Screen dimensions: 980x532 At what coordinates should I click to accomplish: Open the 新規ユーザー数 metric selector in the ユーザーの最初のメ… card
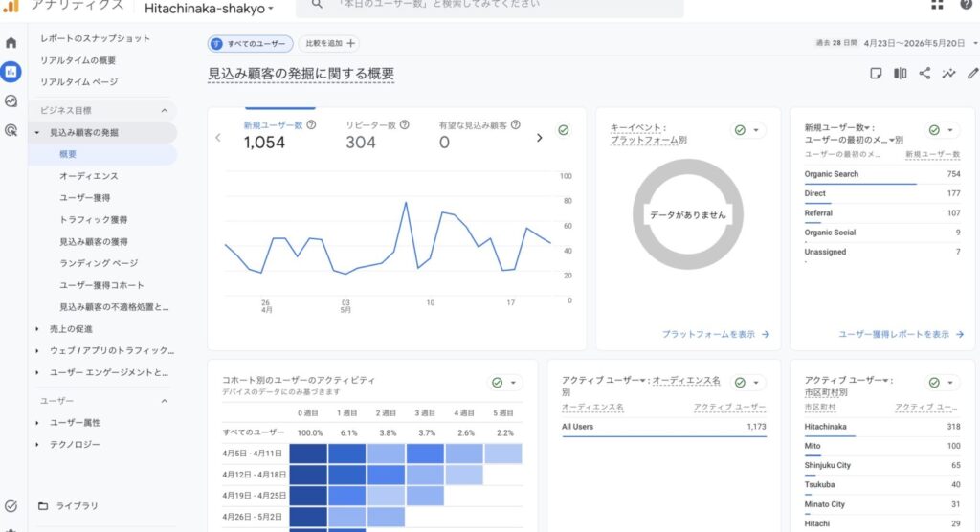838,127
